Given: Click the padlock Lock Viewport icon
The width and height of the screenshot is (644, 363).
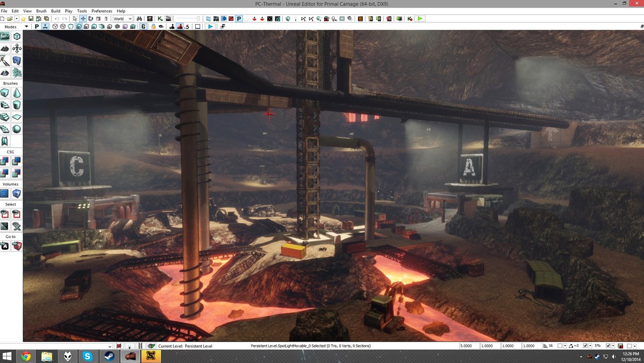Looking at the screenshot, I should tap(153, 26).
